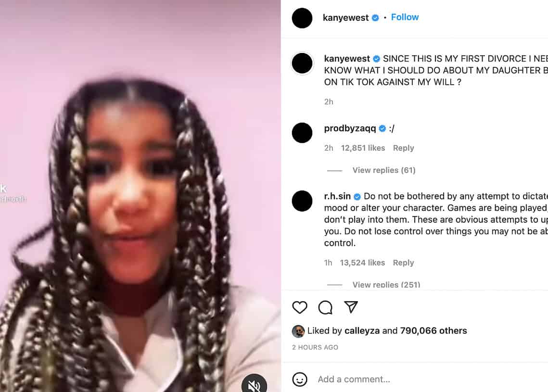Share post via paper plane icon
Image resolution: width=548 pixels, height=392 pixels.
click(351, 307)
